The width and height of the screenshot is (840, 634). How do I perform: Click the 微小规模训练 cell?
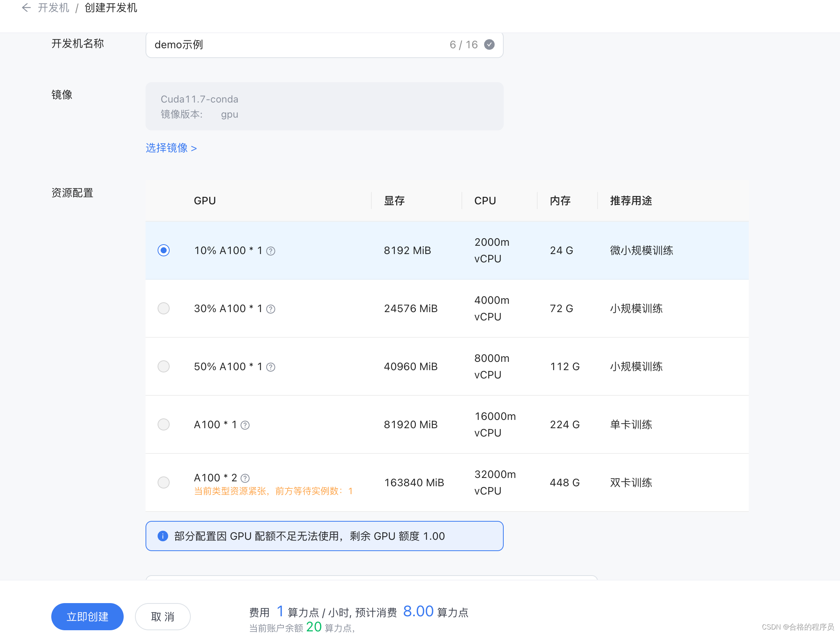tap(641, 251)
